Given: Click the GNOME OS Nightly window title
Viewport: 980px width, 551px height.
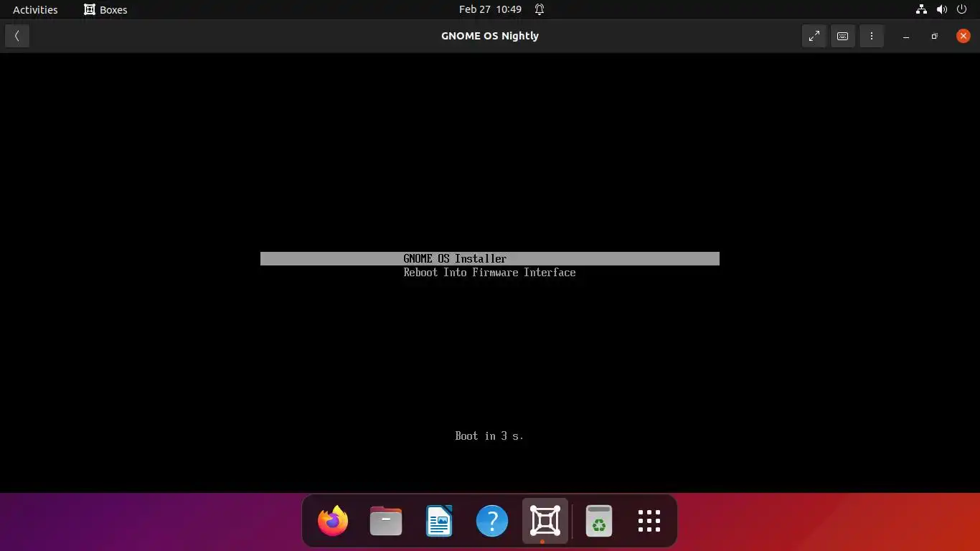Looking at the screenshot, I should 490,36.
